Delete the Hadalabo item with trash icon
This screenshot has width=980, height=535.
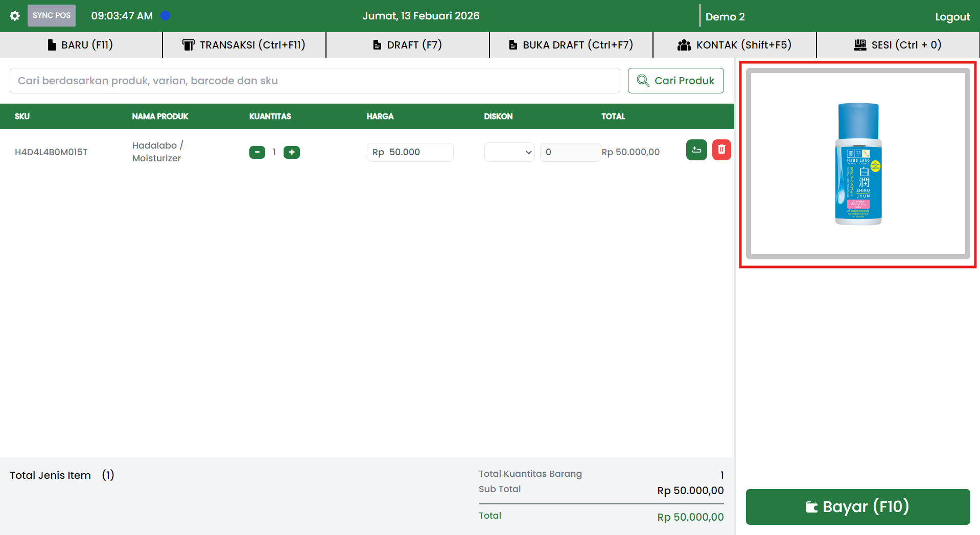tap(721, 150)
